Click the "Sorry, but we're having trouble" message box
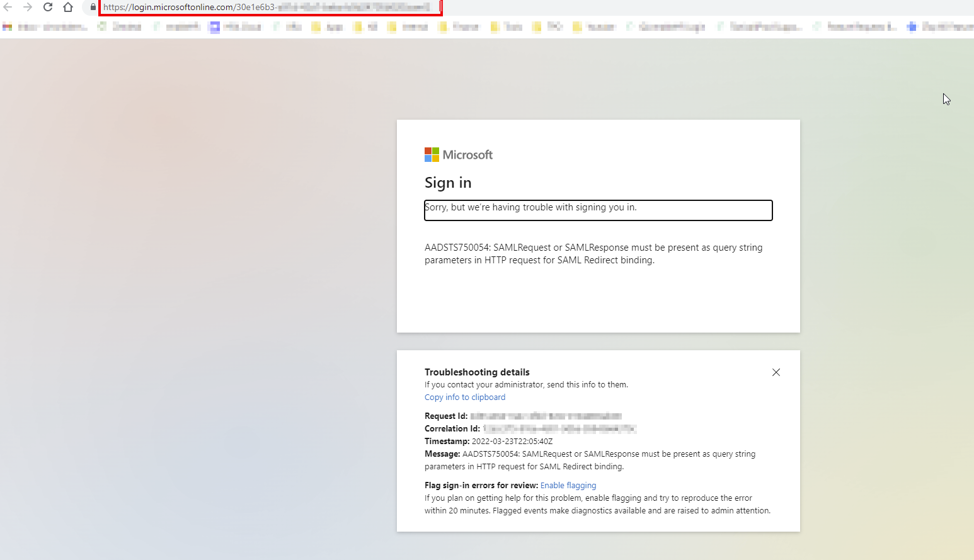The height and width of the screenshot is (560, 974). pyautogui.click(x=599, y=210)
